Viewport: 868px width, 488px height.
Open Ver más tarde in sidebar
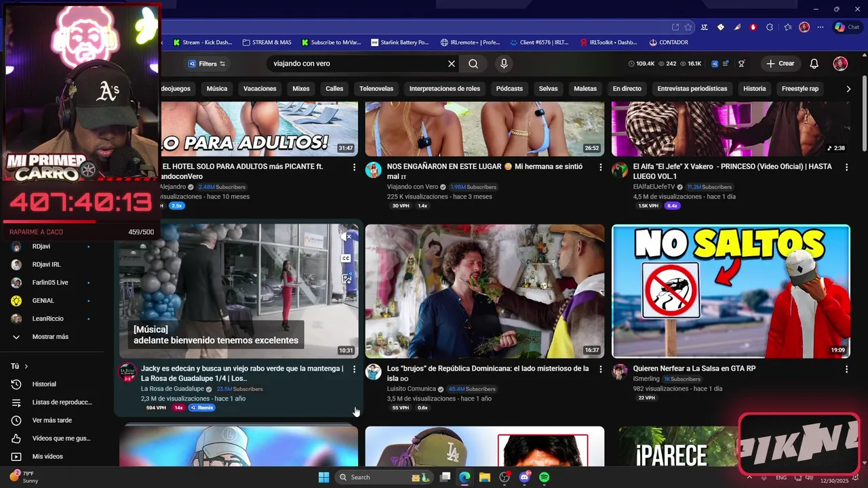52,420
